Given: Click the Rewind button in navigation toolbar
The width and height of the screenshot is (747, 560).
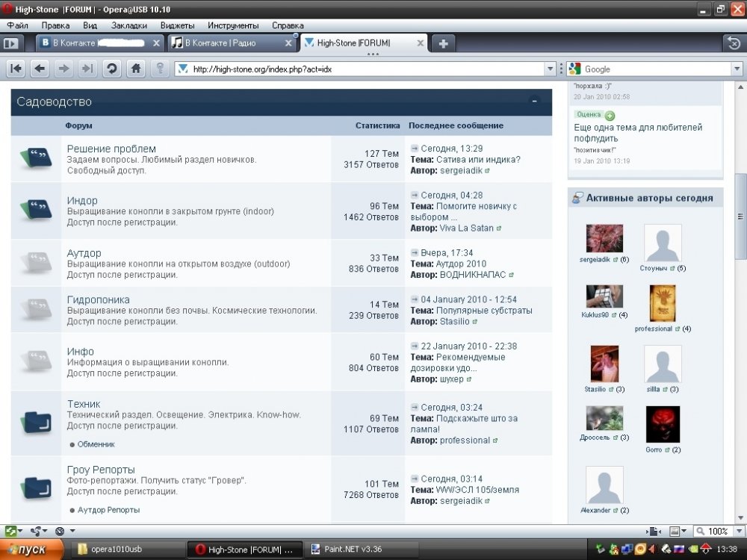Looking at the screenshot, I should (16, 69).
